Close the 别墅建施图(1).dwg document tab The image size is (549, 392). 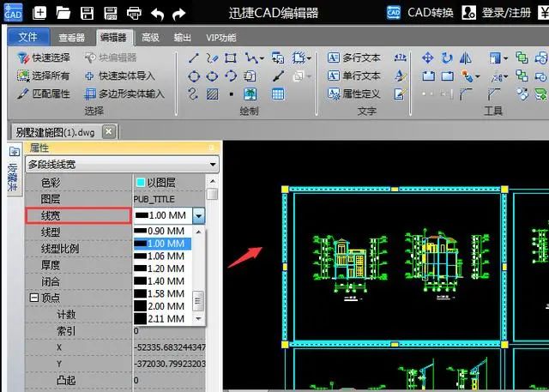pos(109,132)
